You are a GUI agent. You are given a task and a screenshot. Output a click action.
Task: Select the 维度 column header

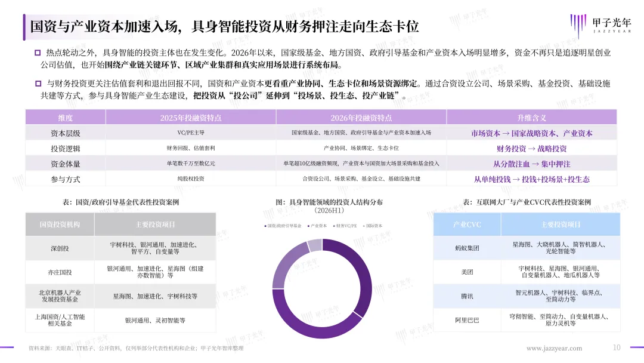pos(66,118)
